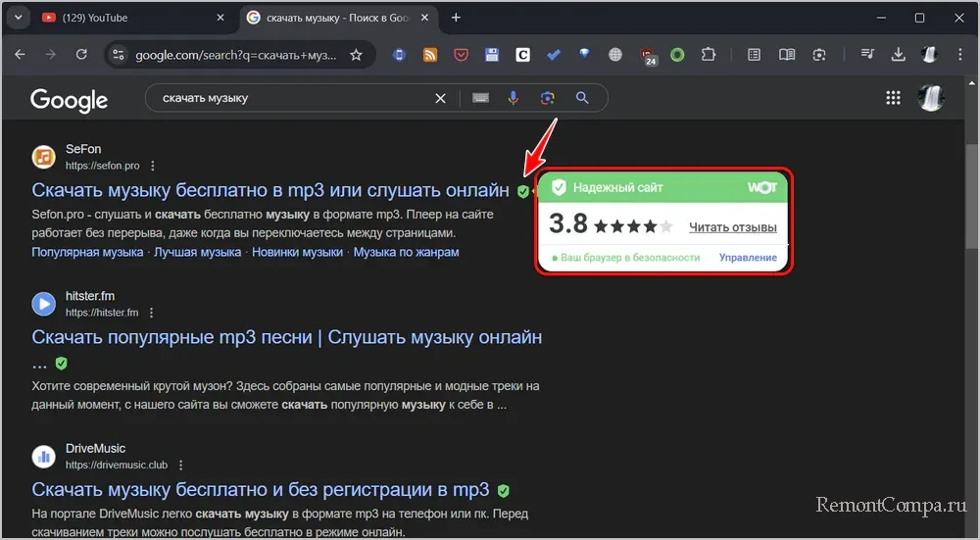Click "Управление" in WOT popup
The width and height of the screenshot is (980, 540).
click(748, 258)
